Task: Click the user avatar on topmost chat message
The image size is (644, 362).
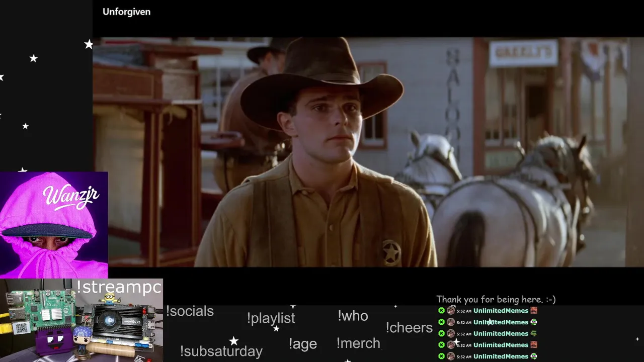Action: (451, 311)
